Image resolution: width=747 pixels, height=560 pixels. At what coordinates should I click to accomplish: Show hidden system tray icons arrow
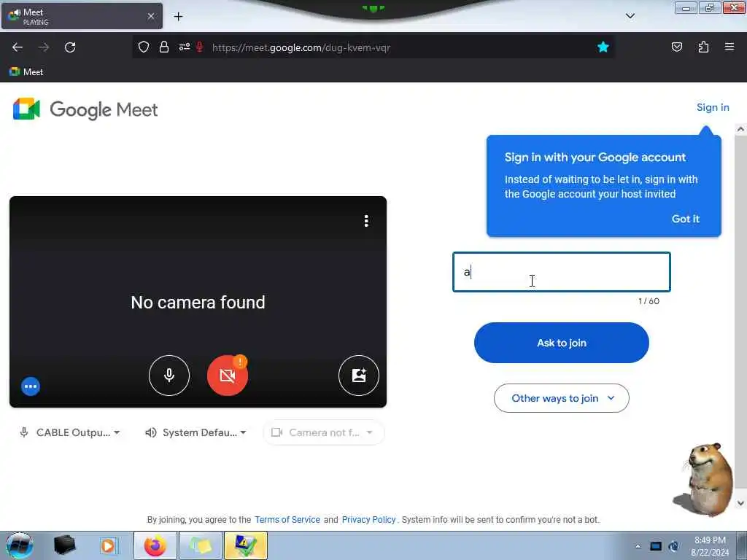[x=638, y=546]
